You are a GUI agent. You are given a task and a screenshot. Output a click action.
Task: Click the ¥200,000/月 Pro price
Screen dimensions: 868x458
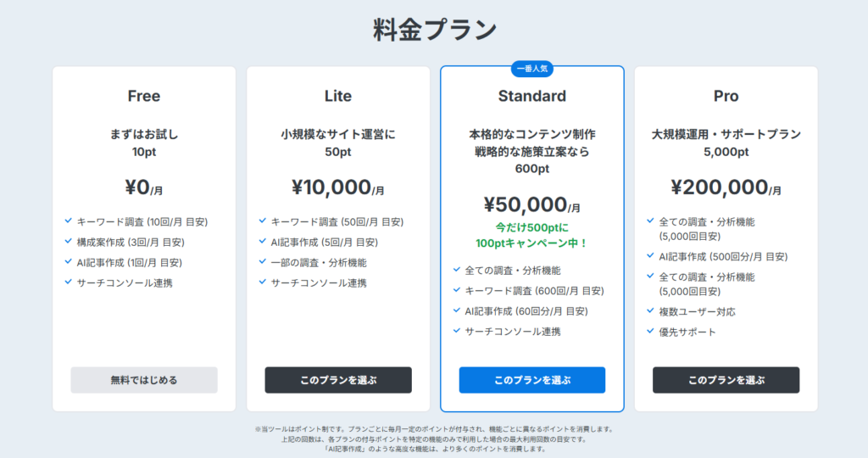[x=726, y=187]
